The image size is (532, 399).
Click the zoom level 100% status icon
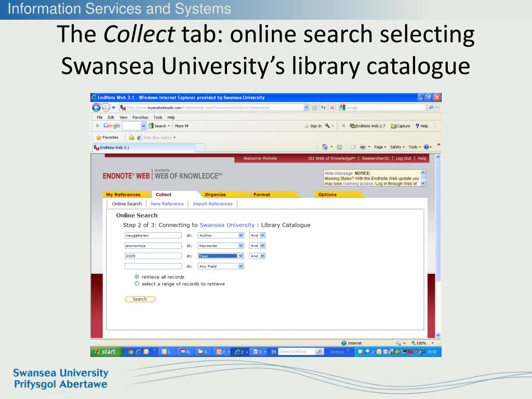click(419, 343)
